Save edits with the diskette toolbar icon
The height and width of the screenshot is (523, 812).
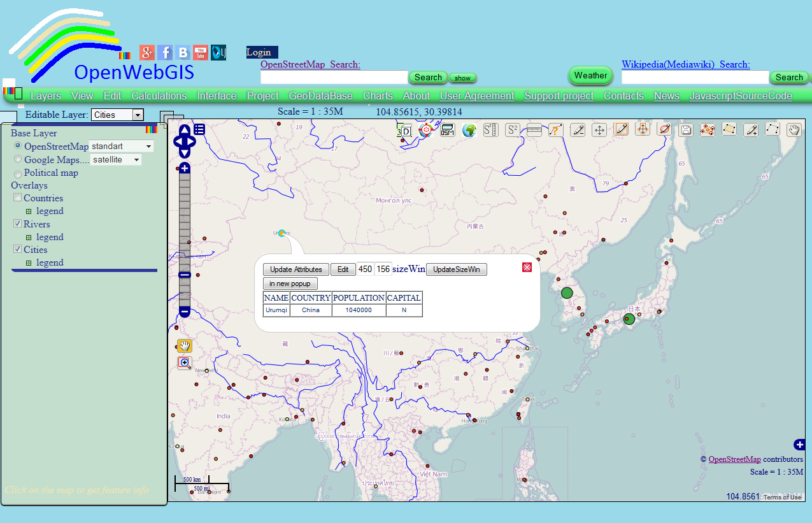[x=685, y=129]
